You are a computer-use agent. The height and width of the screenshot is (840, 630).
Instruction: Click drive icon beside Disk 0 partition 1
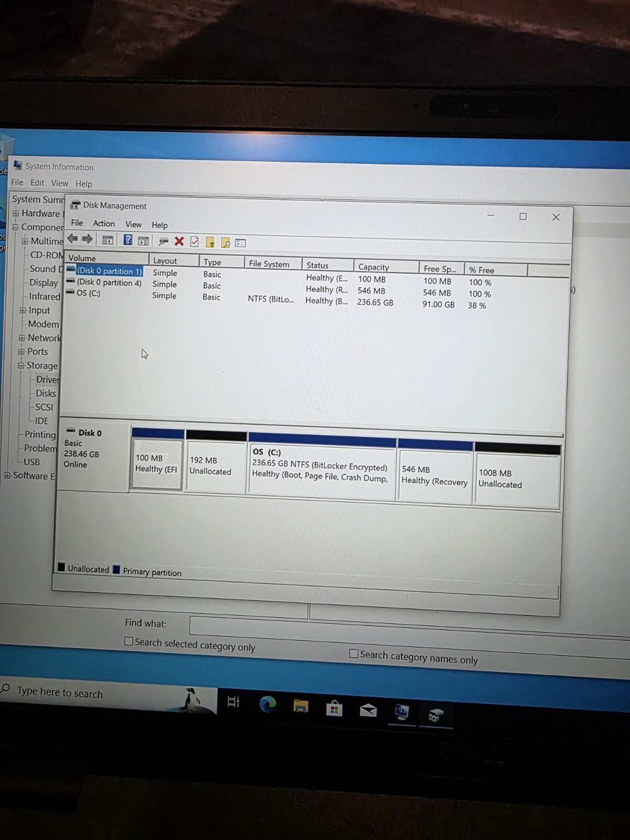pyautogui.click(x=71, y=269)
